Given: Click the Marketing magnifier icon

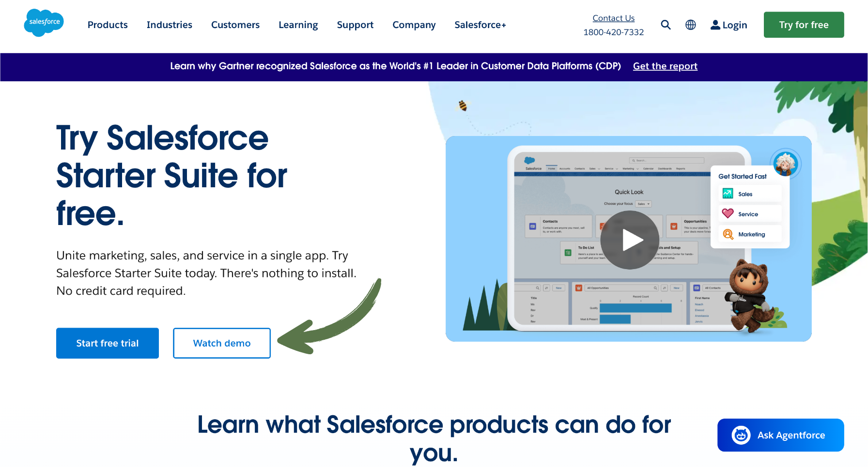Looking at the screenshot, I should point(728,234).
